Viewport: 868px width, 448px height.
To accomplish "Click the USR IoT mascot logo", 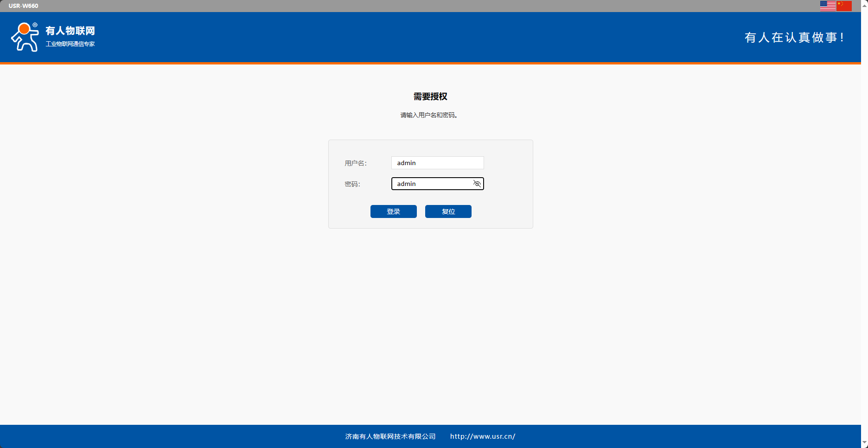I will 25,37.
